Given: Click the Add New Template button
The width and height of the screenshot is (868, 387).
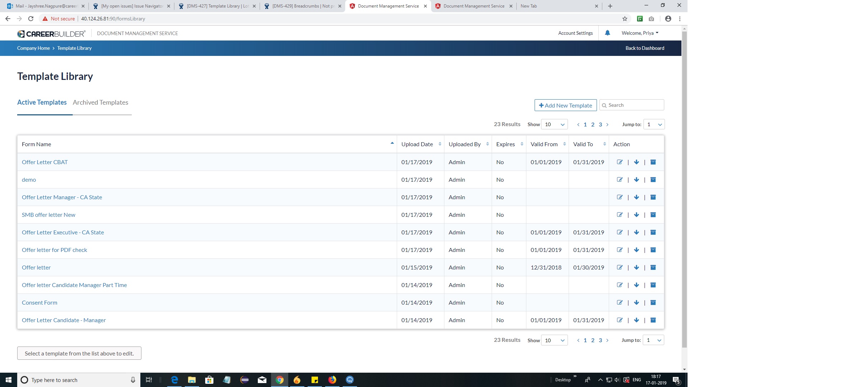Looking at the screenshot, I should [x=565, y=105].
